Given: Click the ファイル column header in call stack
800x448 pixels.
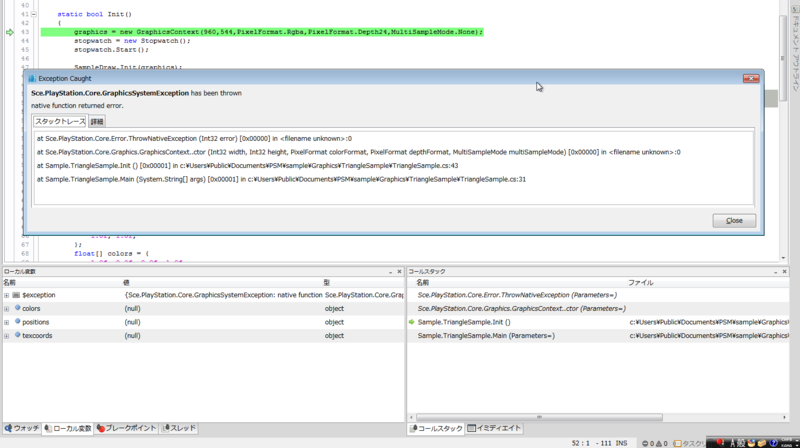Looking at the screenshot, I should pyautogui.click(x=707, y=283).
